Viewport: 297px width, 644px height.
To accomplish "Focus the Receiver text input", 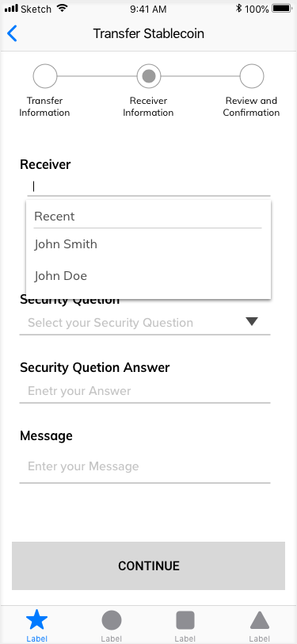I will coord(149,187).
